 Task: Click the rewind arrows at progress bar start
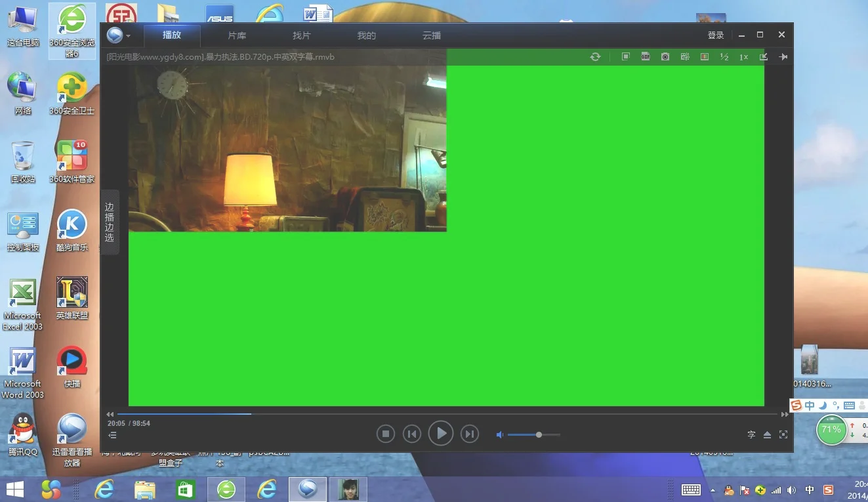(x=110, y=414)
